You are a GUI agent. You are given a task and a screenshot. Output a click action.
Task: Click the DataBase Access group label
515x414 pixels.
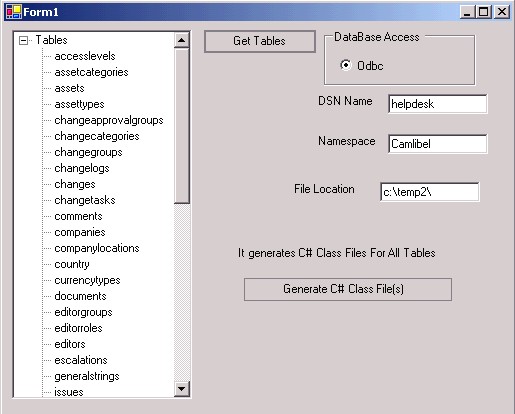[x=377, y=37]
